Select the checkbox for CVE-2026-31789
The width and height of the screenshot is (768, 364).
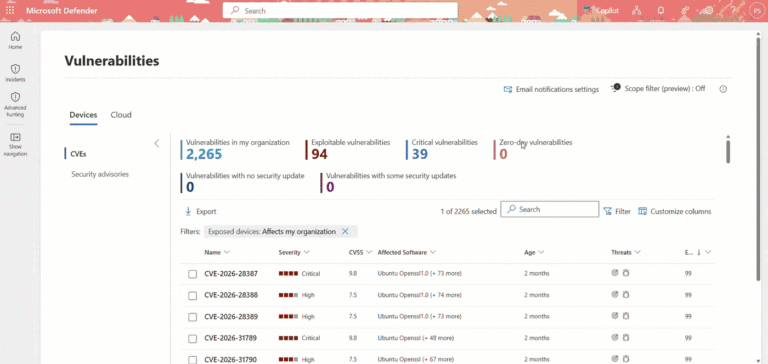pyautogui.click(x=192, y=339)
